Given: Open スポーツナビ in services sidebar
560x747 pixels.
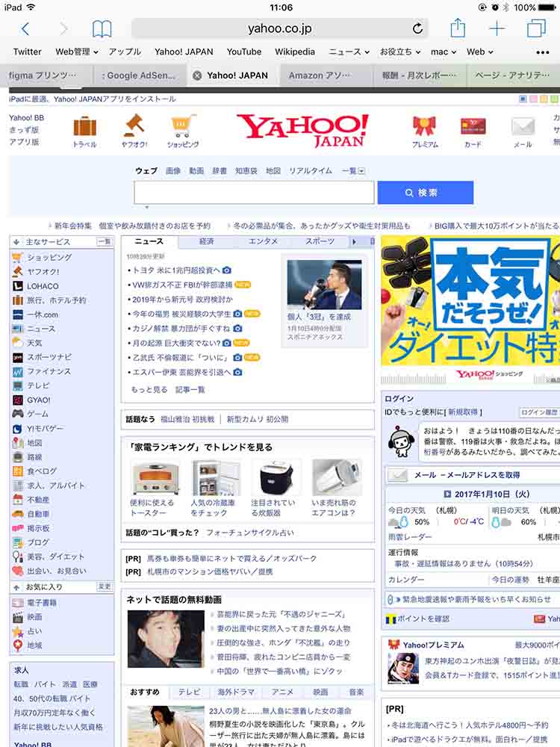Looking at the screenshot, I should pyautogui.click(x=49, y=356).
